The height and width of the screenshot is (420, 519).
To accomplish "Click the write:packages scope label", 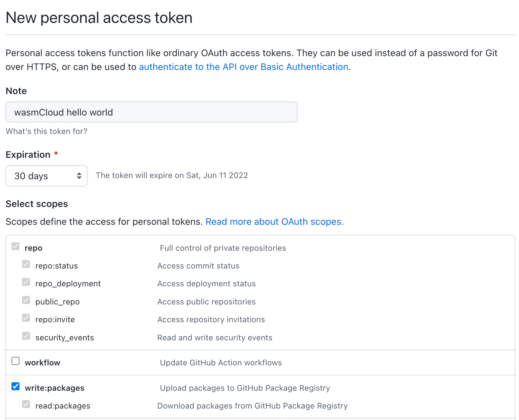I will pos(55,388).
